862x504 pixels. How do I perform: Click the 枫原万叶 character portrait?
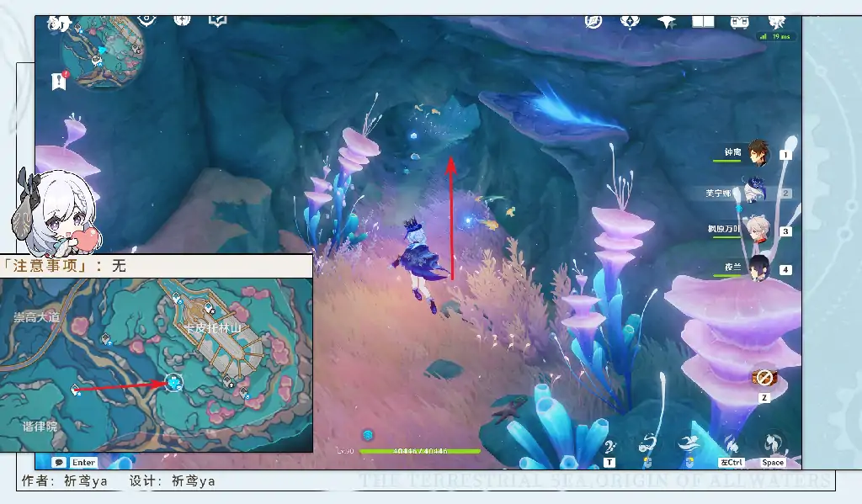(x=758, y=229)
